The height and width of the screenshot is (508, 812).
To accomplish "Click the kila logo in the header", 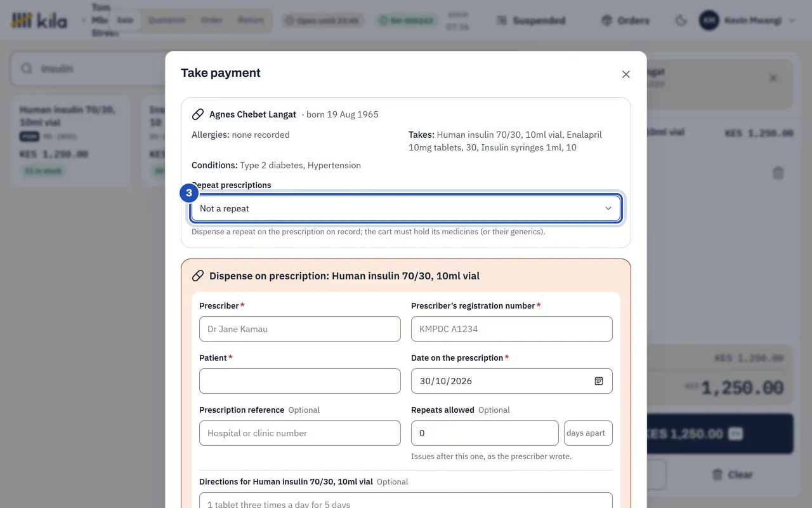I will (x=39, y=20).
